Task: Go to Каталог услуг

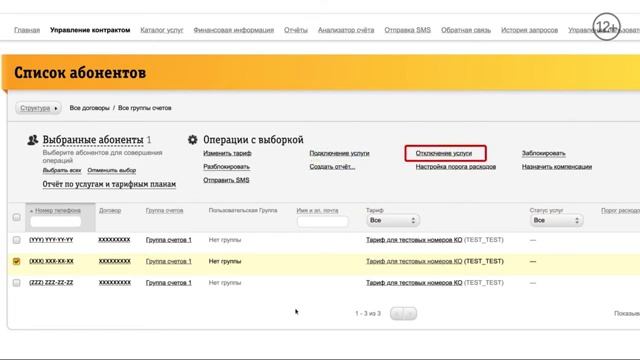Action: 162,30
